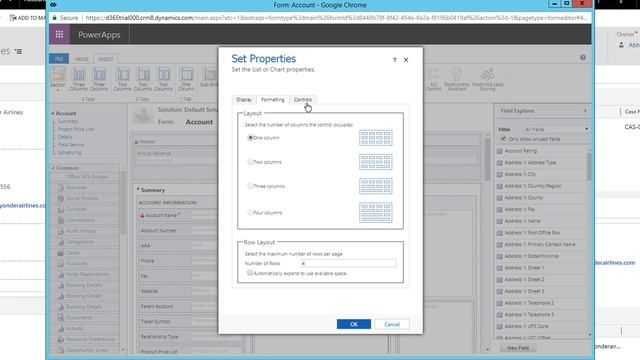Click the four-columns layout preview image
The image size is (640, 360).
[x=376, y=213]
